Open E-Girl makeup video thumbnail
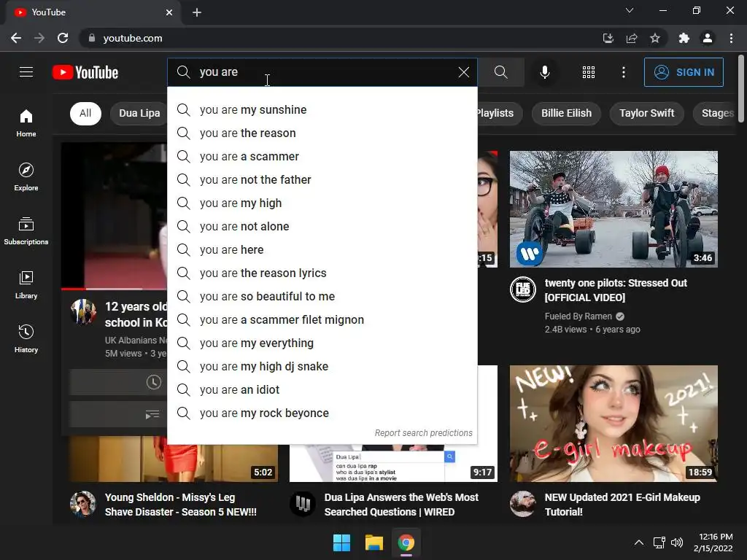Viewport: 747px width, 560px height. (614, 424)
